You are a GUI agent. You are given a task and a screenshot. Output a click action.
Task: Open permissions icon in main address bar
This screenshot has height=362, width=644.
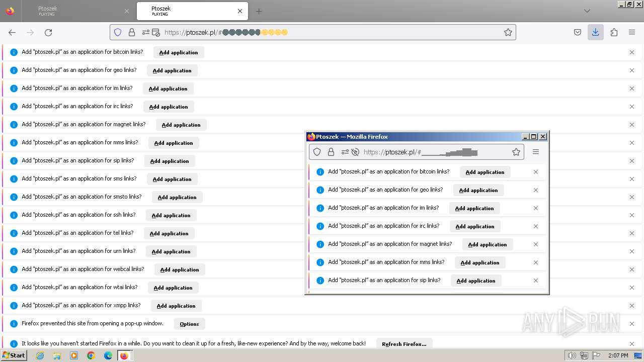click(x=146, y=32)
